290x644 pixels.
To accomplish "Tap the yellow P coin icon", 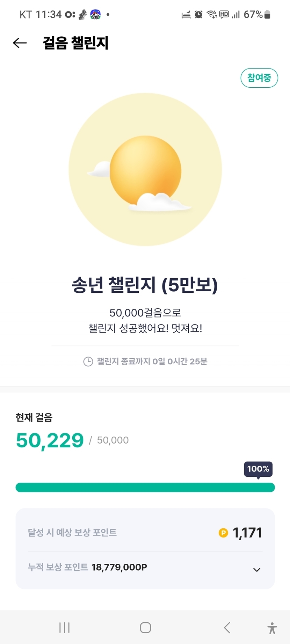I will click(x=223, y=533).
